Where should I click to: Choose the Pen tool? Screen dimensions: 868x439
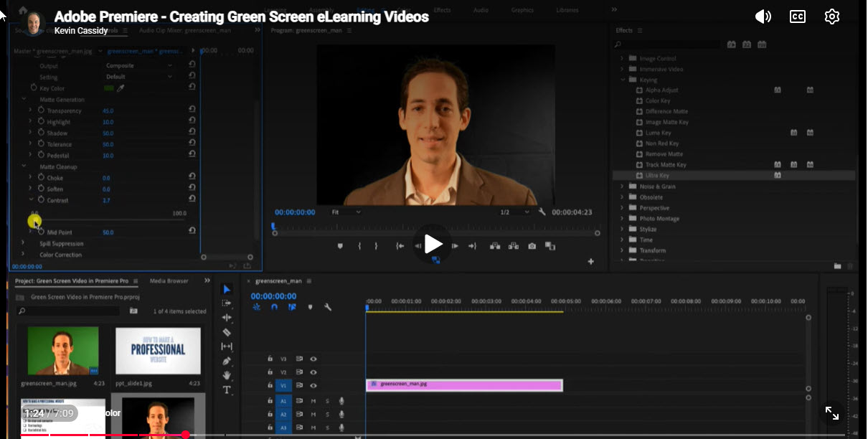pyautogui.click(x=227, y=361)
